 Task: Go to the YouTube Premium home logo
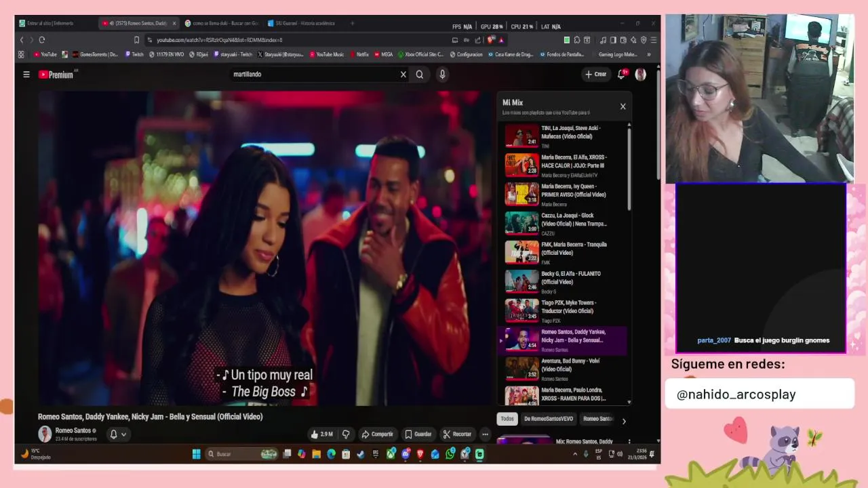(56, 75)
